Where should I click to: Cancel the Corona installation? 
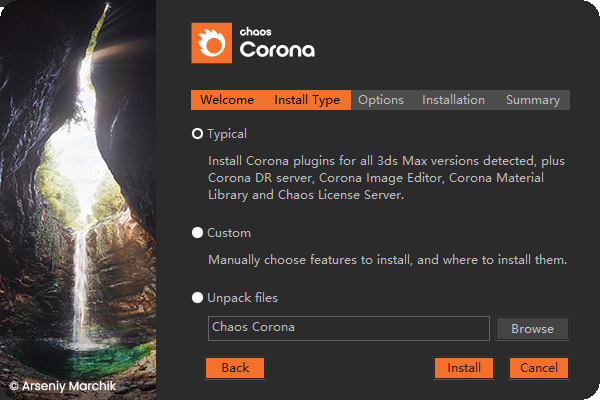click(x=539, y=368)
